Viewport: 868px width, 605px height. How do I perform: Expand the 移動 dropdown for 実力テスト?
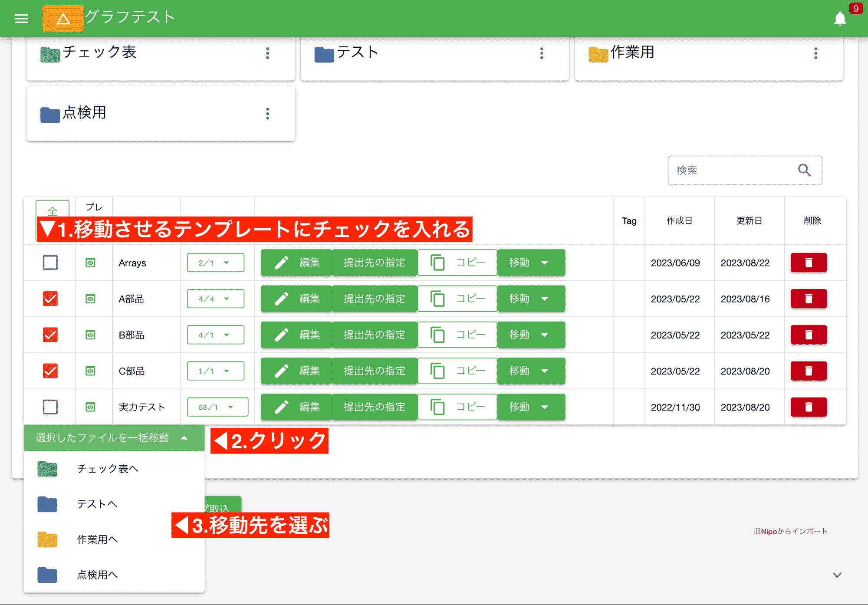point(531,407)
